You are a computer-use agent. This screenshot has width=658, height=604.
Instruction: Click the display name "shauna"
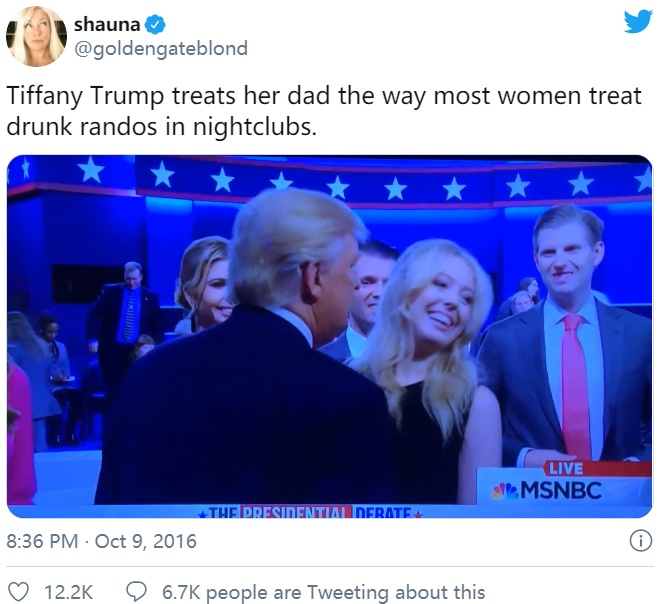[x=107, y=24]
